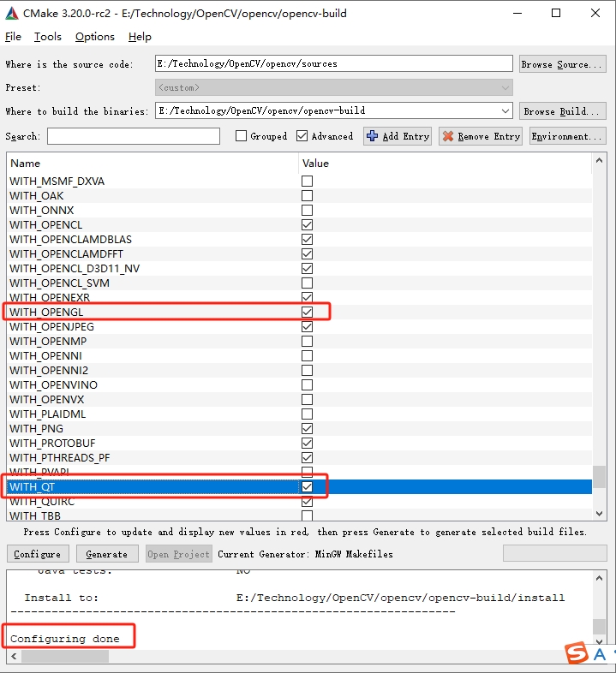Click the output log scroll up arrow
This screenshot has height=679, width=616.
[599, 578]
